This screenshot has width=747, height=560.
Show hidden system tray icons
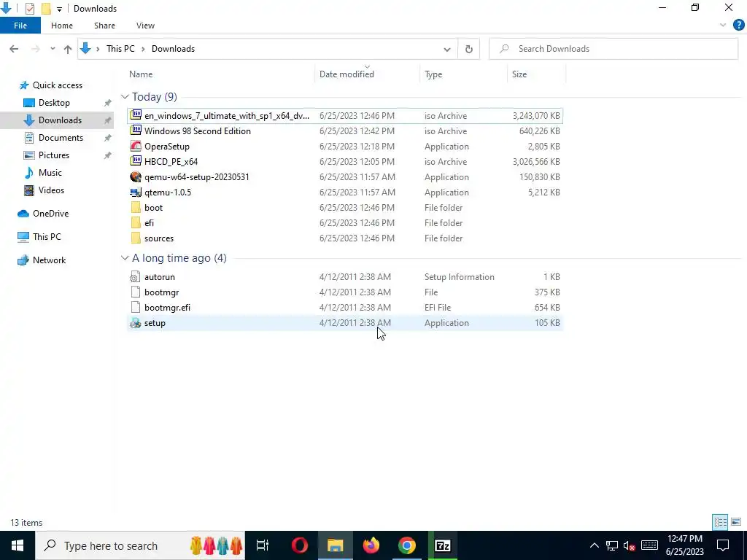click(x=594, y=545)
